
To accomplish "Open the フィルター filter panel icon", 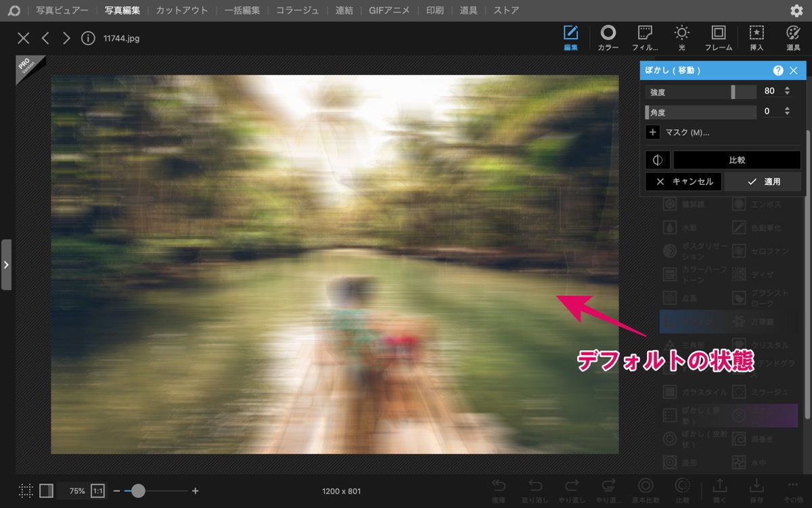I will click(x=645, y=38).
